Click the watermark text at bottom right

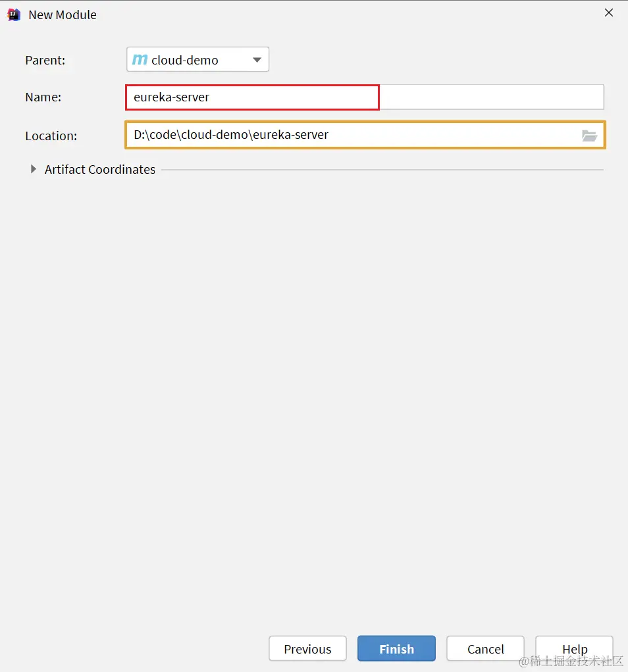click(571, 661)
